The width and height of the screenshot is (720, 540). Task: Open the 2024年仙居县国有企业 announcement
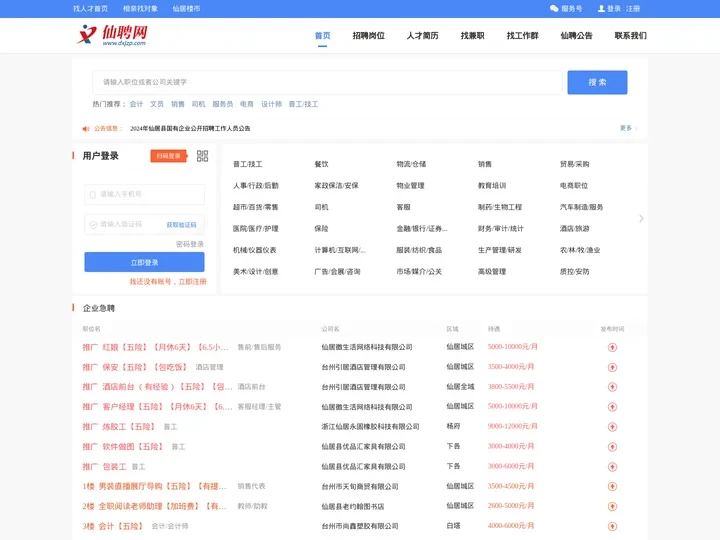[x=190, y=129]
